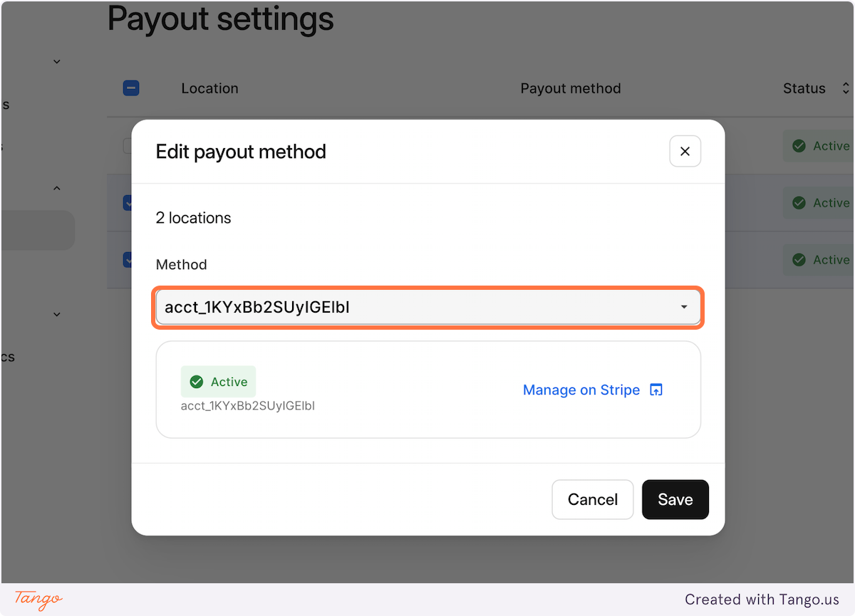Expand the lower sidebar section chevron
Image resolution: width=855 pixels, height=616 pixels.
[56, 314]
